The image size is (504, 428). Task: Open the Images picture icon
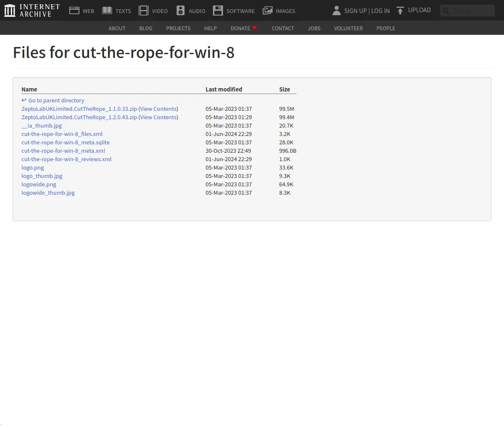tap(268, 11)
